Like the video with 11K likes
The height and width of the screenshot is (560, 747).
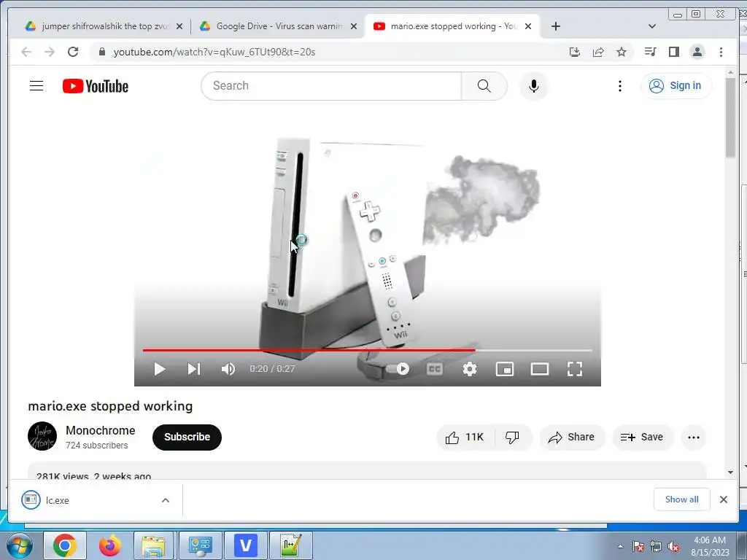point(464,437)
